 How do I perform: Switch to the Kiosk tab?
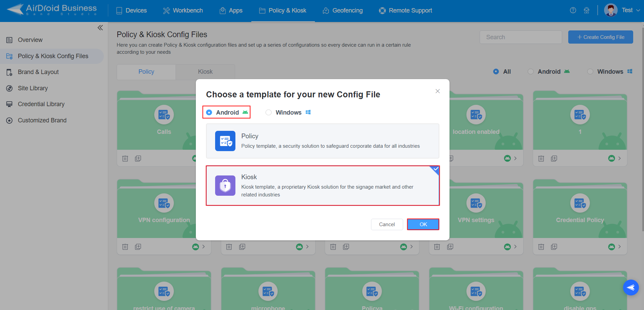[205, 72]
